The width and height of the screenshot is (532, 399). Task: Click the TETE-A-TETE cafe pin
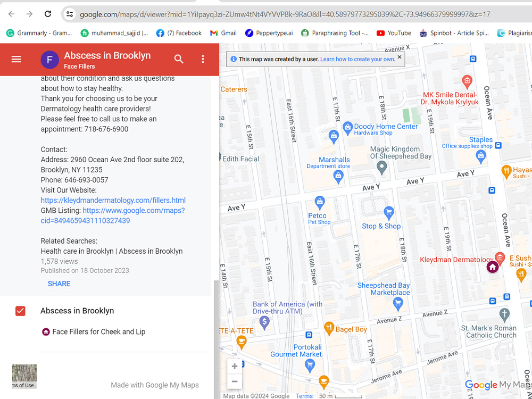pyautogui.click(x=241, y=342)
